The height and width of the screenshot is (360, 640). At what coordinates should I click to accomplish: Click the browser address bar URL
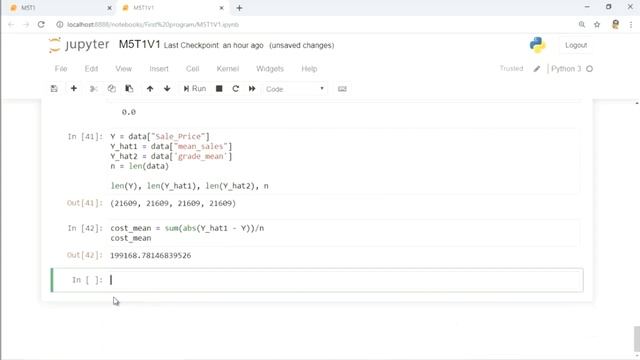(153, 24)
